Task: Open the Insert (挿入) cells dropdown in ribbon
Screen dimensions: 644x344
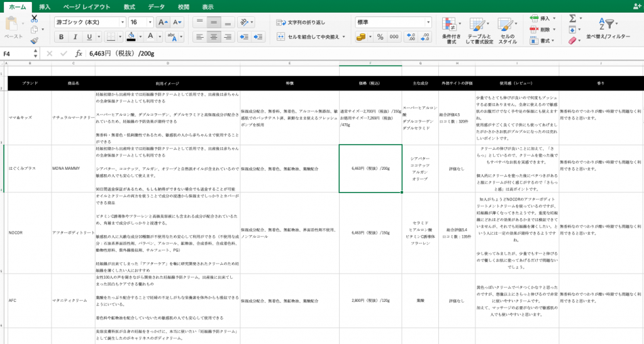Action: click(x=543, y=18)
